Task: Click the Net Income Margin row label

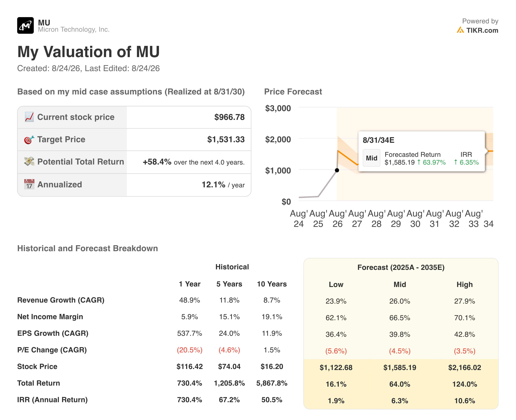Action: [x=50, y=317]
